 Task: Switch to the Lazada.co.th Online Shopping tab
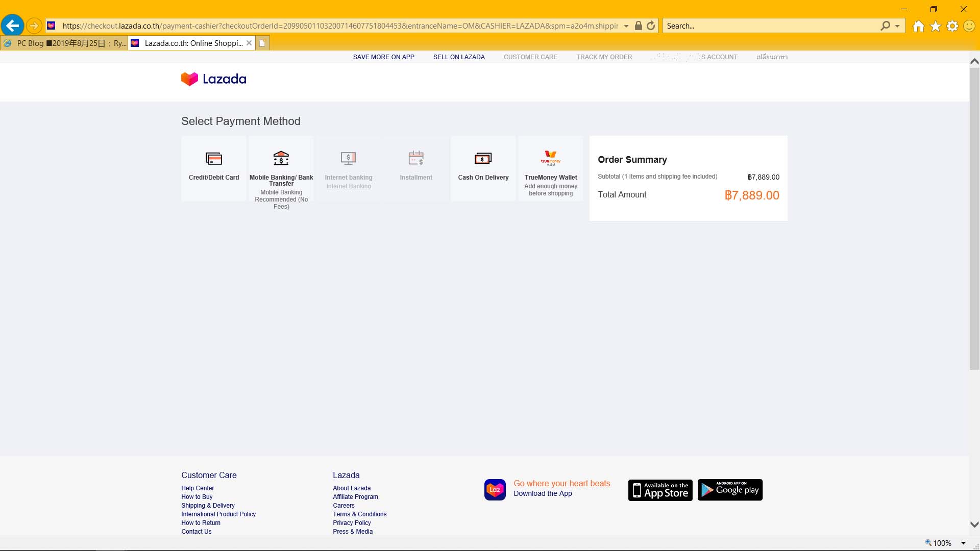tap(192, 43)
